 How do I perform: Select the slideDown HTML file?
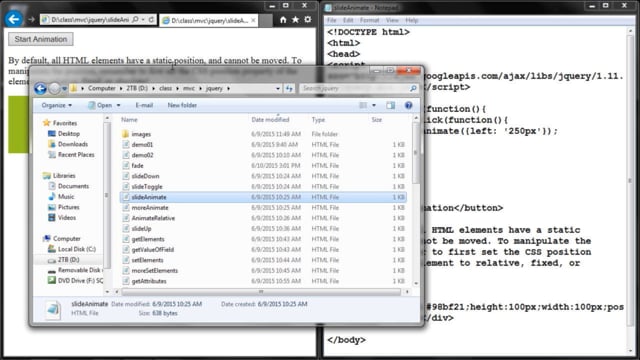coord(145,176)
